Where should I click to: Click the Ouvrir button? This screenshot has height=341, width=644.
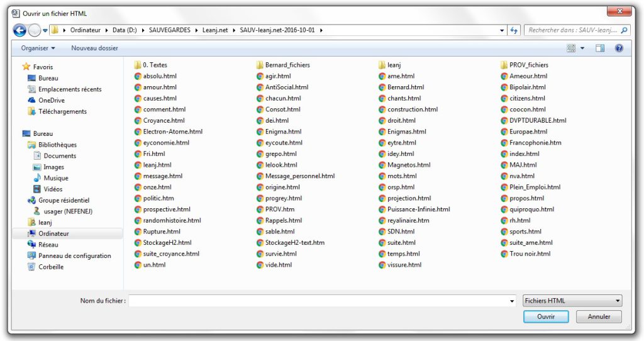pos(545,316)
